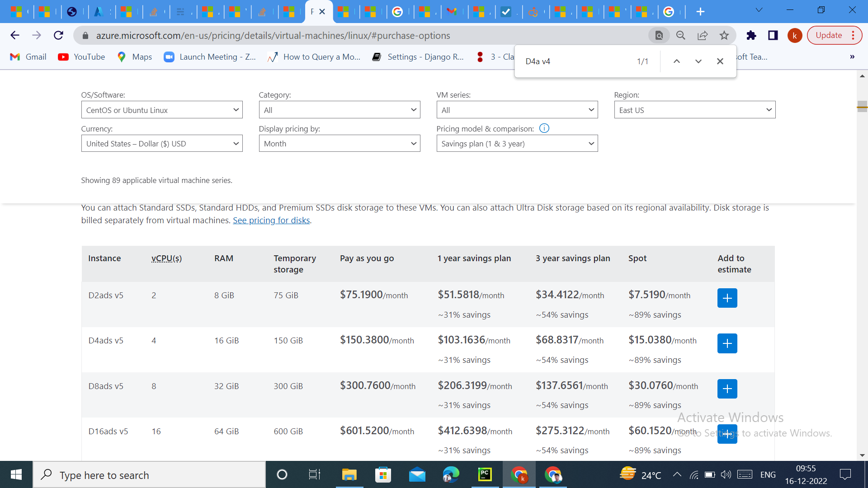Viewport: 868px width, 488px height.
Task: Open the Chrome extensions puzzle icon
Action: tap(751, 35)
